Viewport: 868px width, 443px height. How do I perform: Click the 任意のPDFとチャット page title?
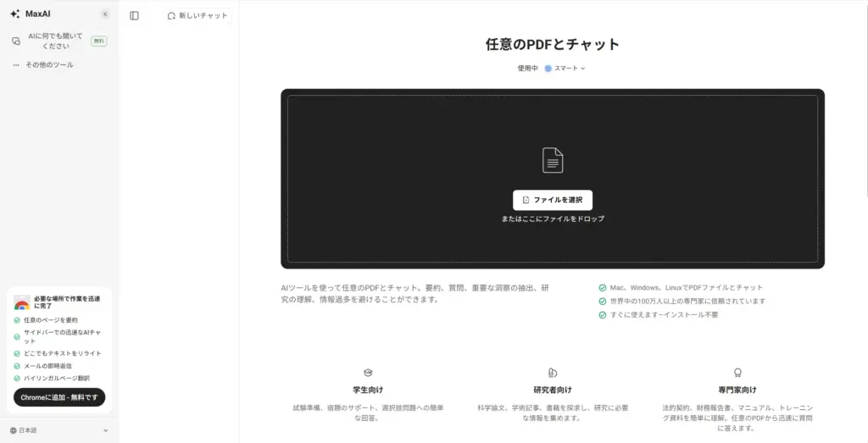pyautogui.click(x=553, y=44)
